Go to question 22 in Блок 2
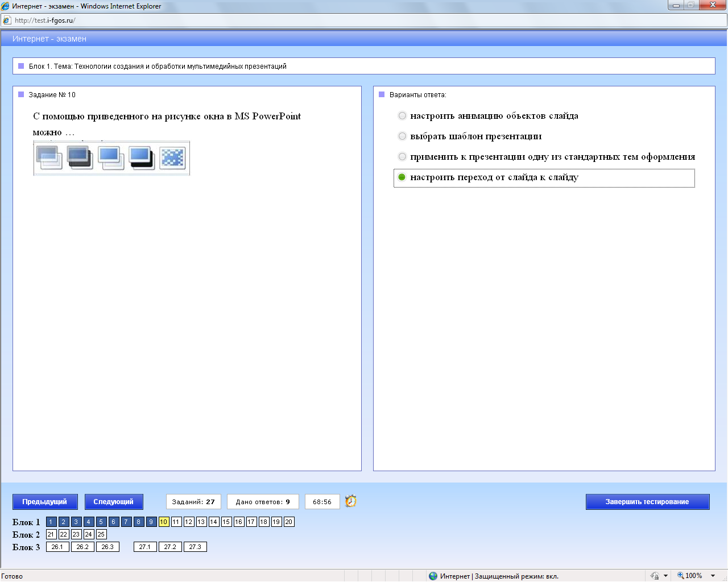Viewport: 728px width, 582px height. 64,534
